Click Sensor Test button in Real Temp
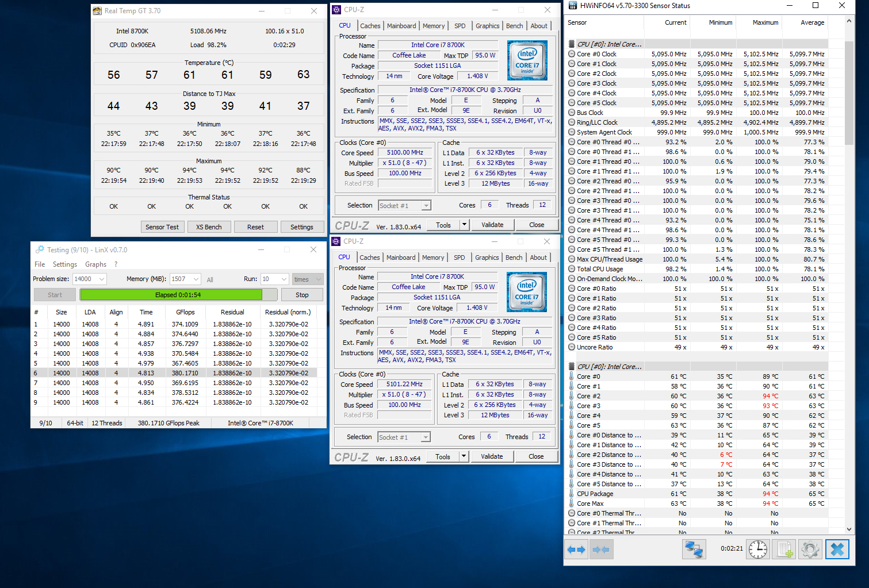The height and width of the screenshot is (588, 869). (x=162, y=227)
